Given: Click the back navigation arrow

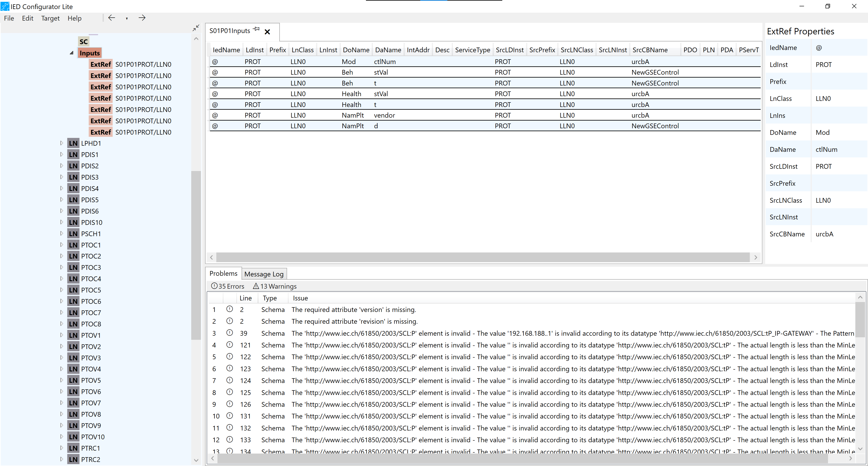Looking at the screenshot, I should (x=111, y=18).
